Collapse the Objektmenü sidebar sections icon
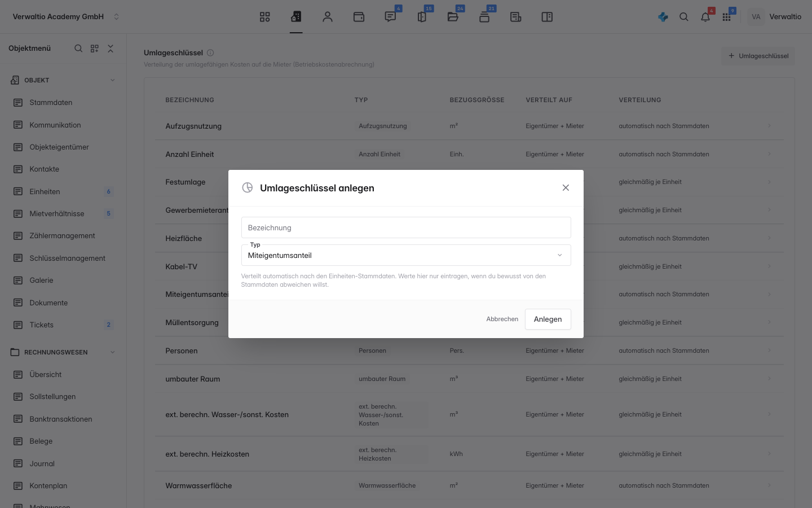 click(x=111, y=49)
